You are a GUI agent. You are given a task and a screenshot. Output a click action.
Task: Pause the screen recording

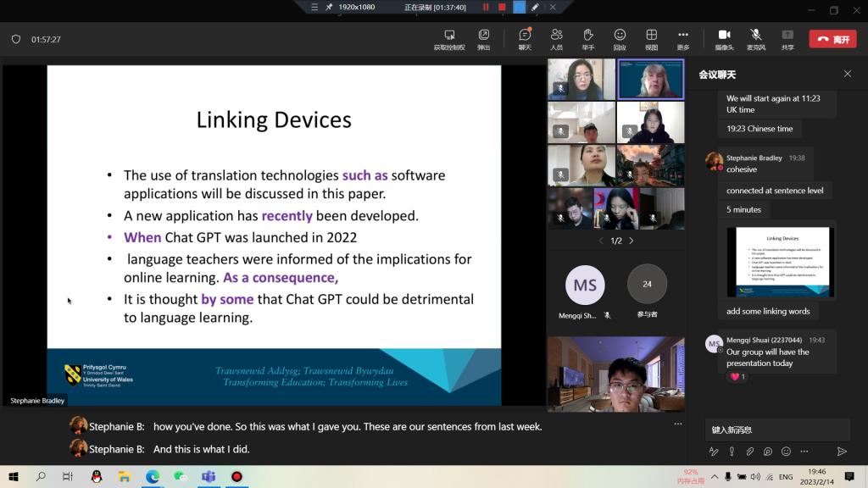pyautogui.click(x=486, y=7)
